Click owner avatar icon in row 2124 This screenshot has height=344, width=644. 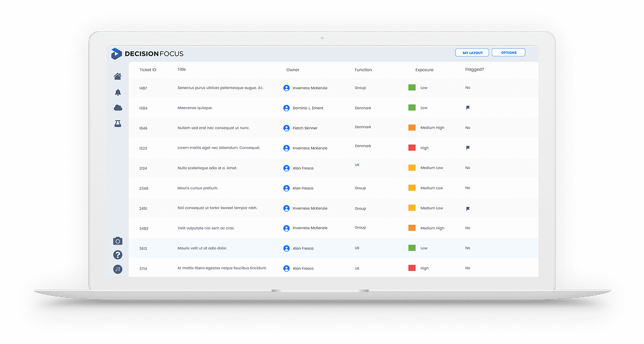[x=286, y=168]
